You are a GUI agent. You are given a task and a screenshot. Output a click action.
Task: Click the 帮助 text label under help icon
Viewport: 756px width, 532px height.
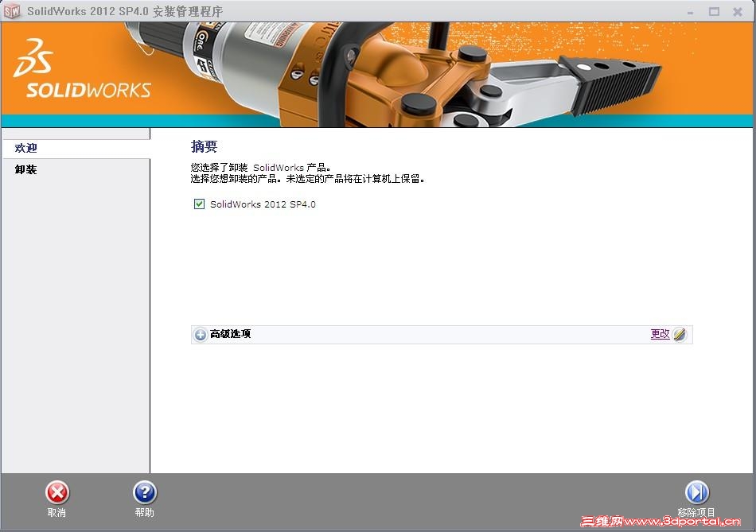[145, 513]
